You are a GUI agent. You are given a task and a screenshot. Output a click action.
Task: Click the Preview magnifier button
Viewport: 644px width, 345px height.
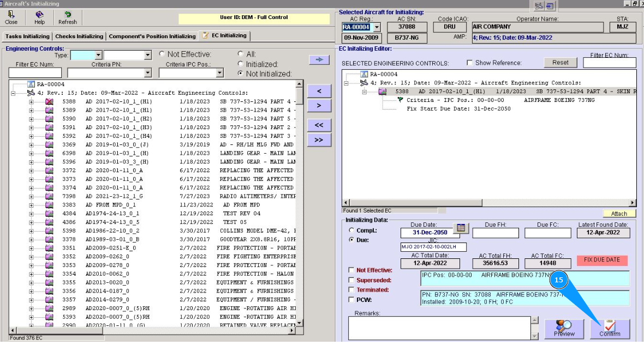point(564,329)
